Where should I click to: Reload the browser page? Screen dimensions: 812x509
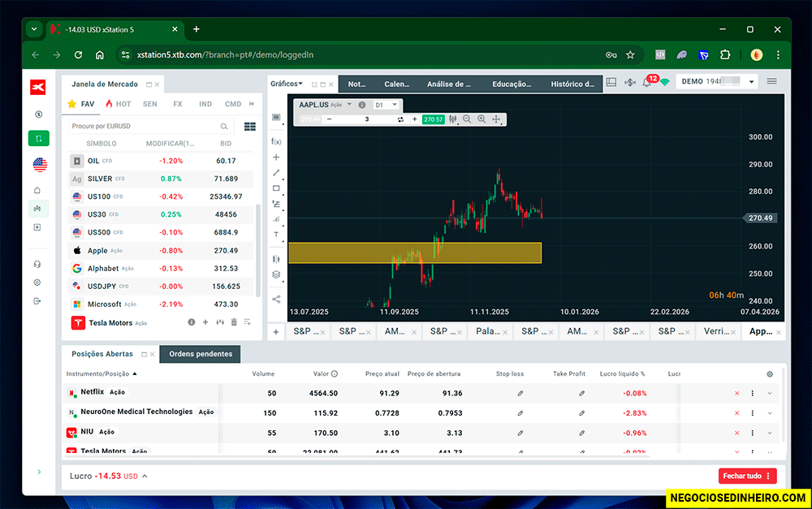pyautogui.click(x=78, y=55)
